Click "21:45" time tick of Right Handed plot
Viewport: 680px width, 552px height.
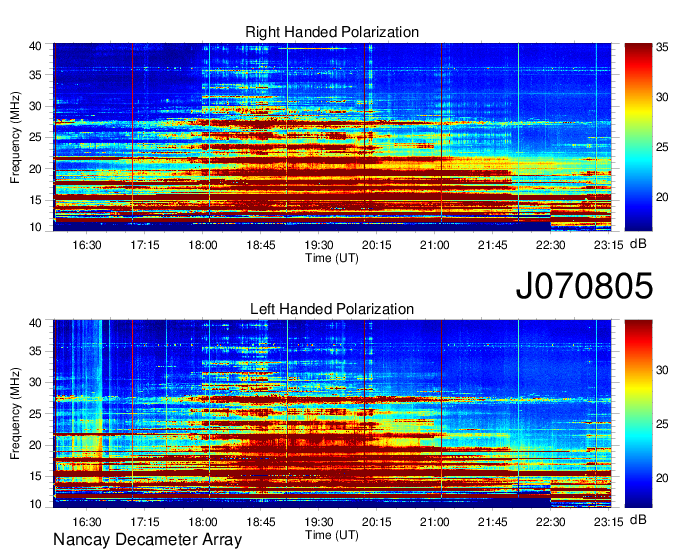(493, 245)
